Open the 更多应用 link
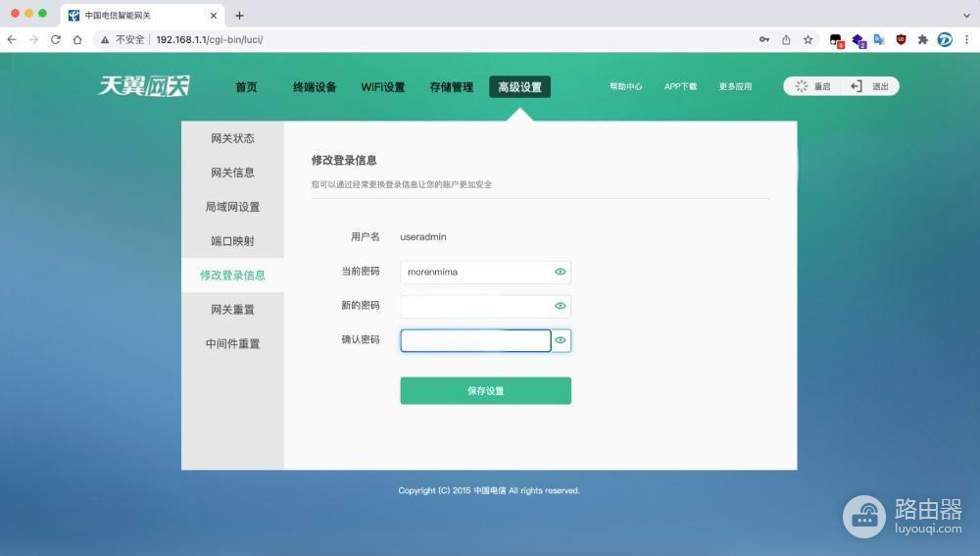Image resolution: width=980 pixels, height=556 pixels. [x=735, y=86]
